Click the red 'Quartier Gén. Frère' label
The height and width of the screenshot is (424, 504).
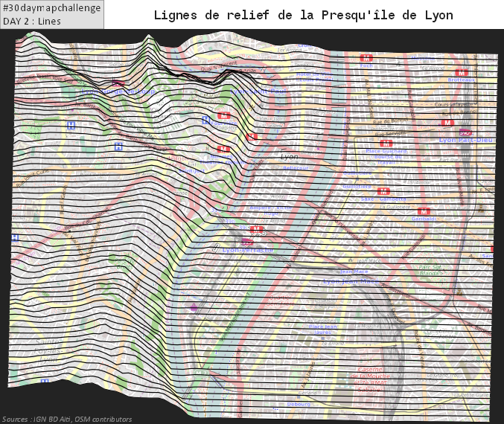click(x=280, y=301)
